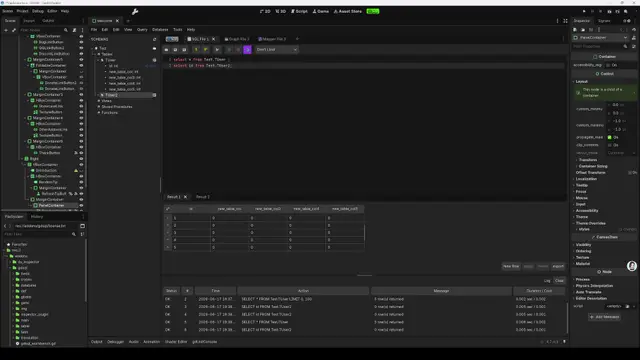Click the step-forward icon in SQL toolbar
Viewport: 640px width, 360px height.
[x=217, y=50]
